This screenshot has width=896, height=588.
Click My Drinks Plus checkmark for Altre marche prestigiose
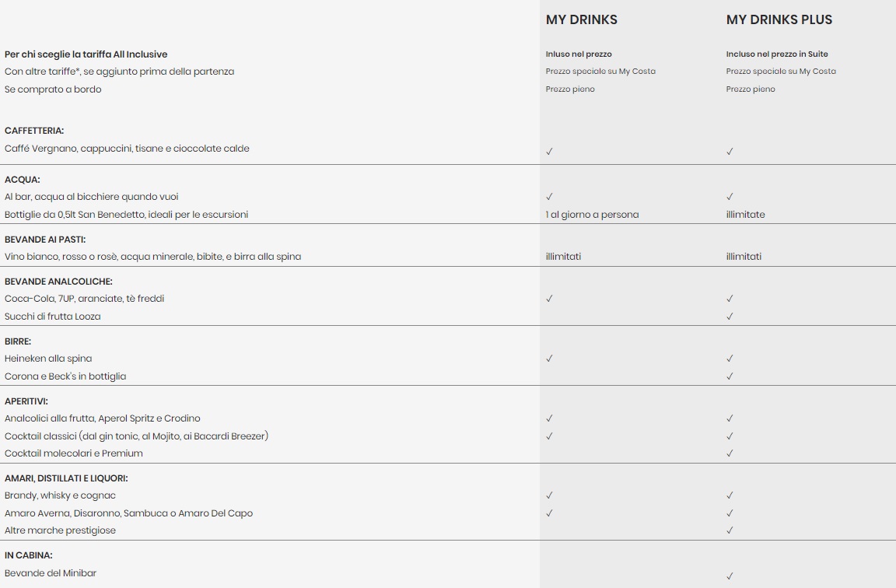(730, 530)
